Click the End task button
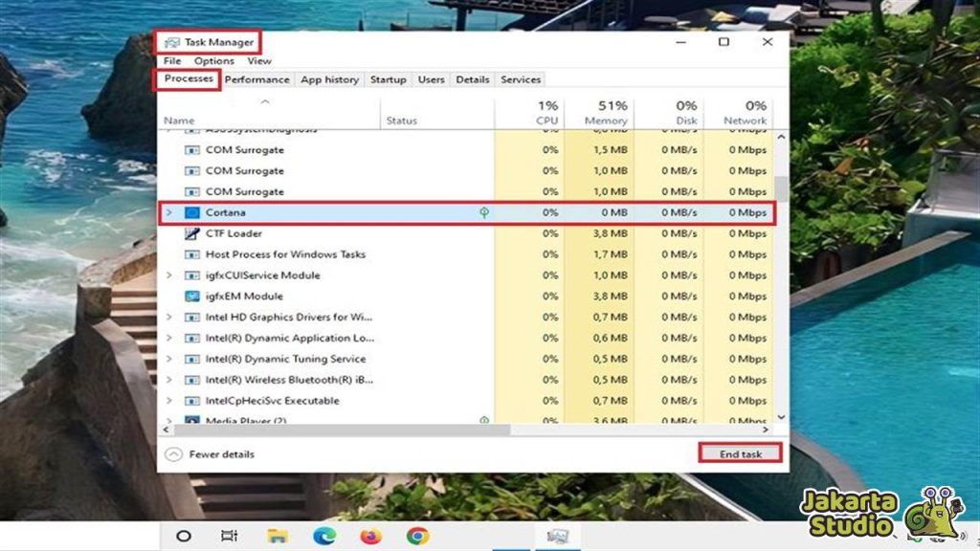This screenshot has height=551, width=980. click(x=740, y=454)
